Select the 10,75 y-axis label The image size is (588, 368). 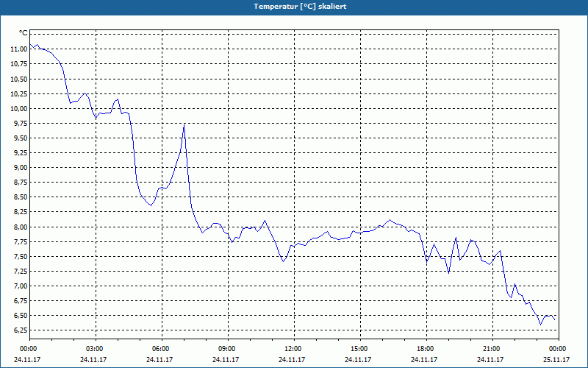[x=19, y=64]
